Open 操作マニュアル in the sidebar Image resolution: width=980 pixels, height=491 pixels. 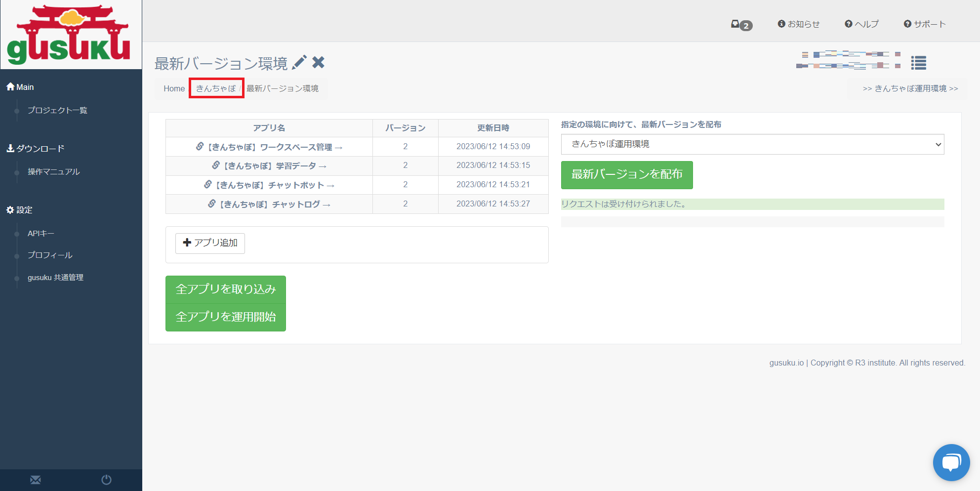(x=53, y=172)
